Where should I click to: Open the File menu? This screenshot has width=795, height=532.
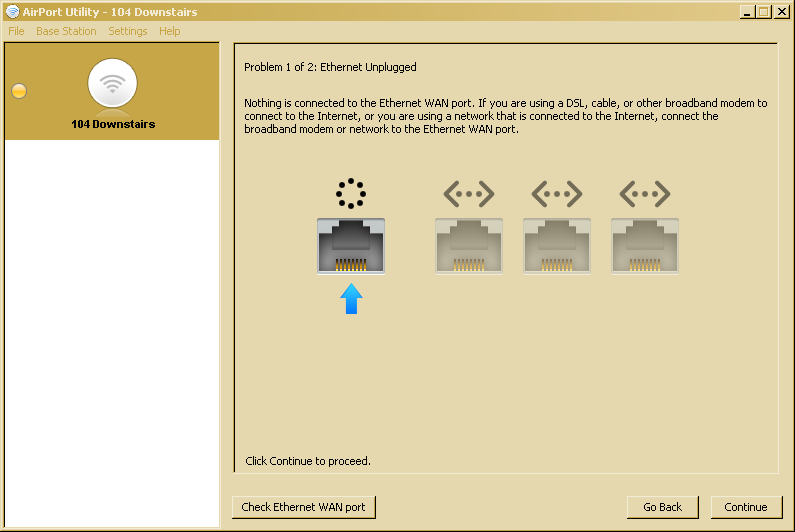point(16,31)
